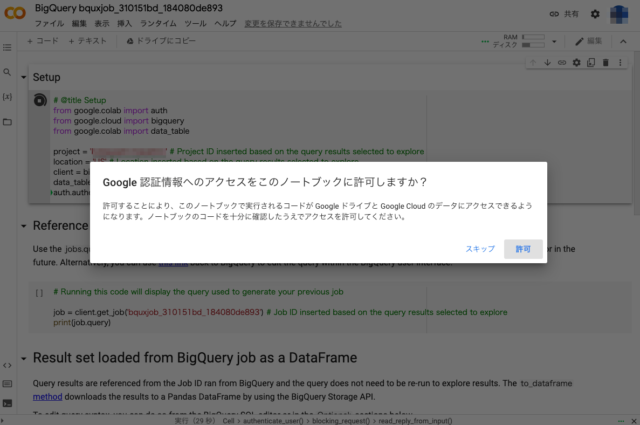The width and height of the screenshot is (640, 425).
Task: Click the 'Setup' section heading text
Action: [47, 77]
